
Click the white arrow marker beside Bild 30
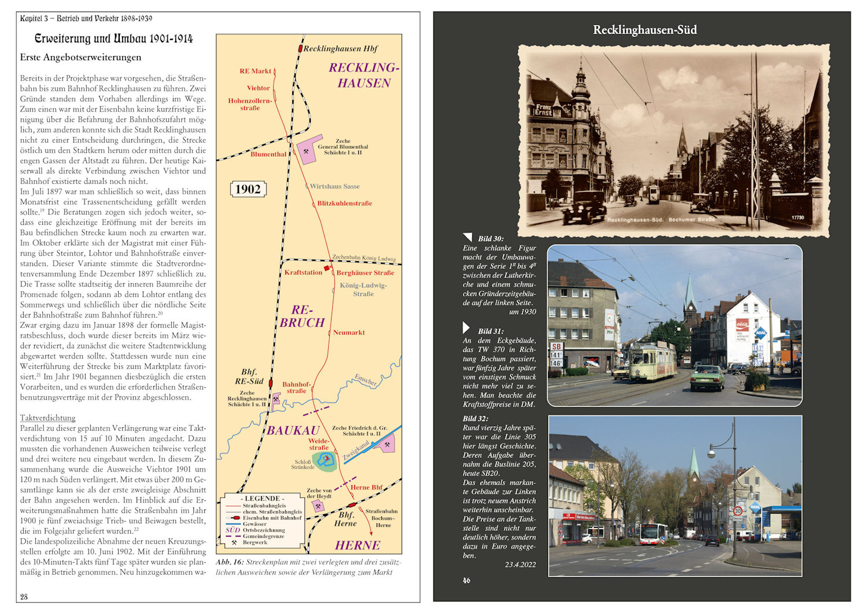point(468,238)
